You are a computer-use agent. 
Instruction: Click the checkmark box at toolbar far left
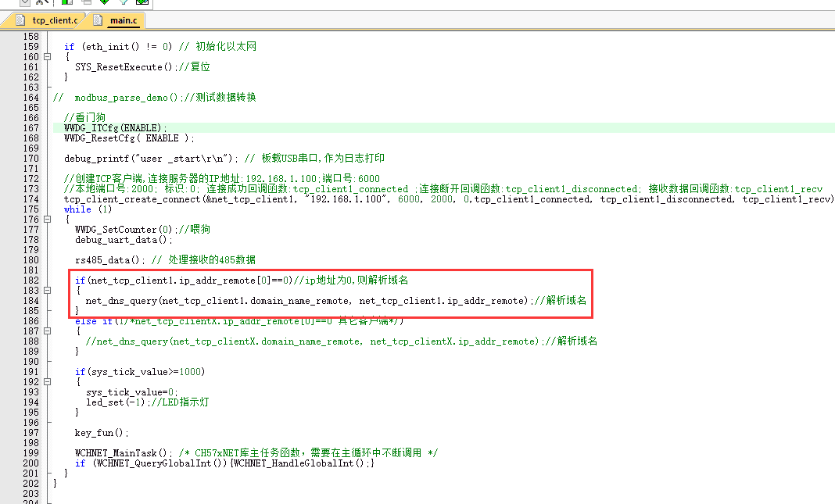coord(25,3)
